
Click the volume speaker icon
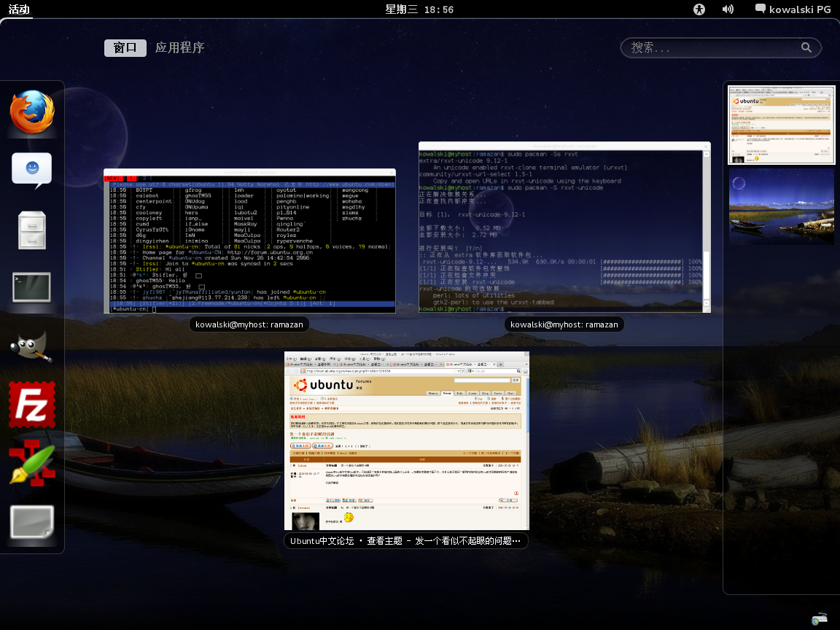point(728,9)
